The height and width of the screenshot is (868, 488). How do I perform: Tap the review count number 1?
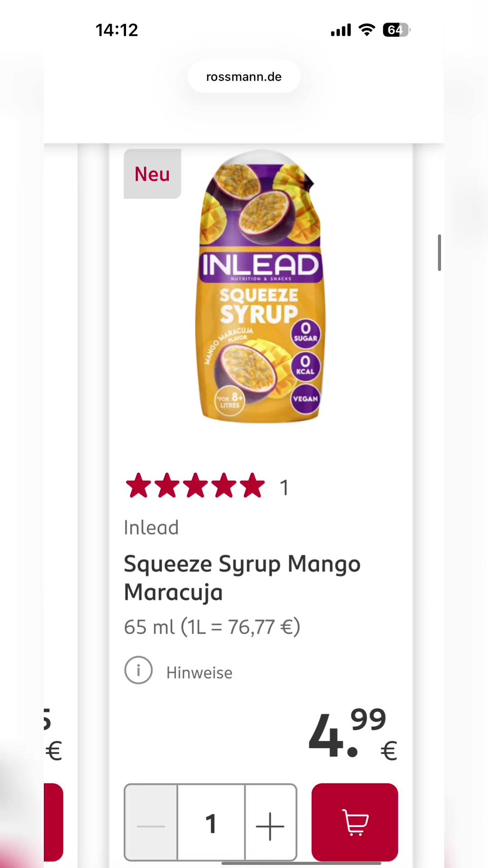coord(284,488)
